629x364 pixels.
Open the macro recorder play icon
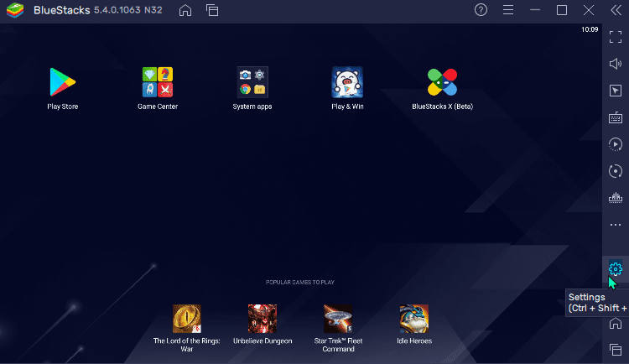coord(616,144)
